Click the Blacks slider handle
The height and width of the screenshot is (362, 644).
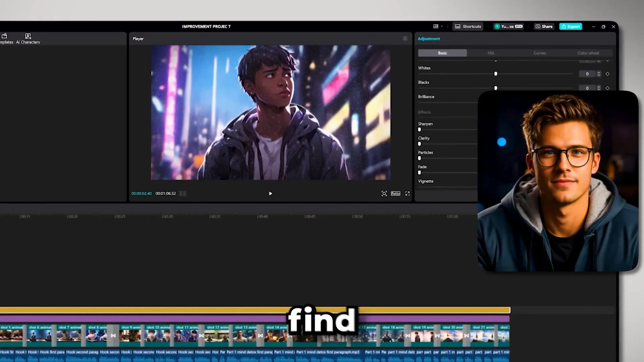pos(496,88)
